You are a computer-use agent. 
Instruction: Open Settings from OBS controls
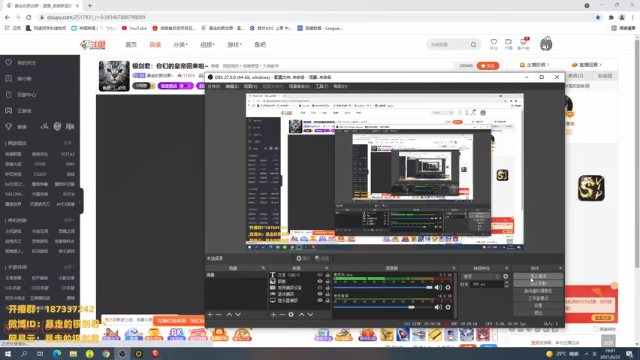pos(538,305)
